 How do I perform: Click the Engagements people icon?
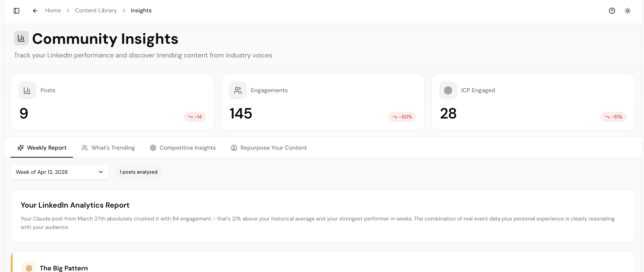[x=237, y=90]
